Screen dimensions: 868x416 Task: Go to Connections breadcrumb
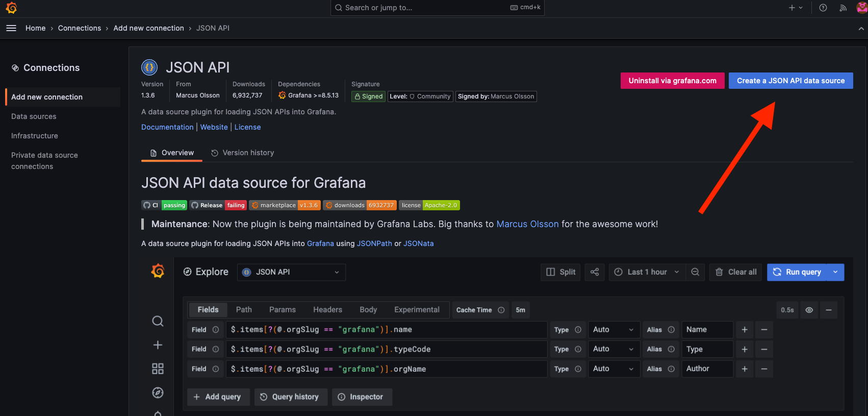coord(80,28)
